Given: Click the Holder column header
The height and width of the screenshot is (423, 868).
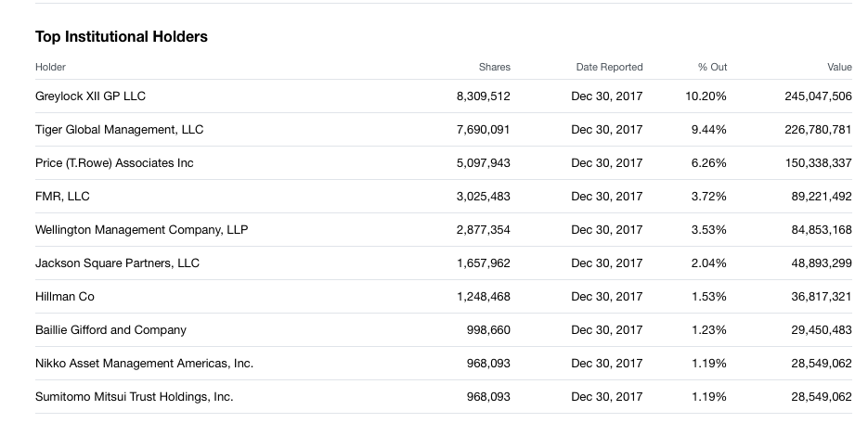Looking at the screenshot, I should pyautogui.click(x=50, y=67).
